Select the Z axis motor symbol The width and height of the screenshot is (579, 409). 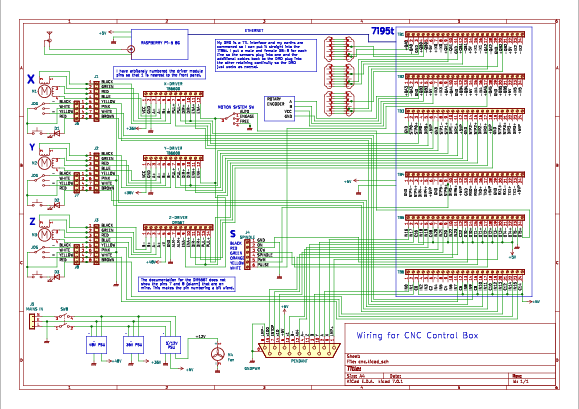44,234
